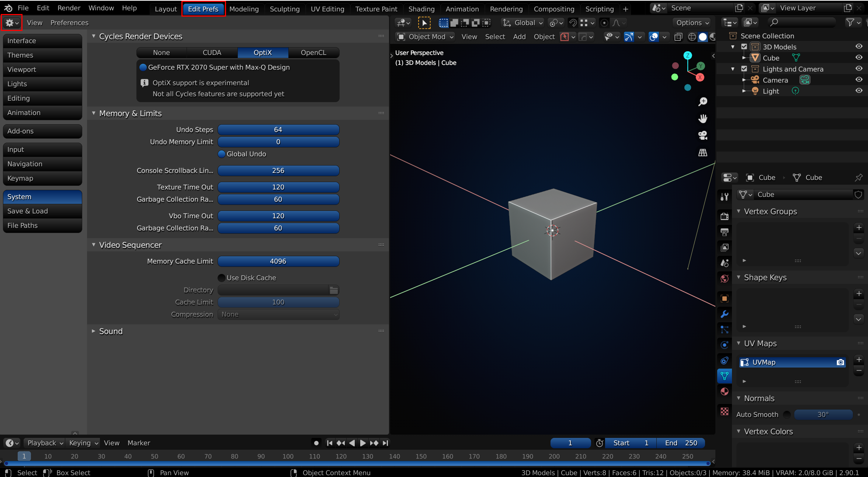The width and height of the screenshot is (868, 477).
Task: Open the Modifiers wrench properties tab
Action: pos(725,314)
